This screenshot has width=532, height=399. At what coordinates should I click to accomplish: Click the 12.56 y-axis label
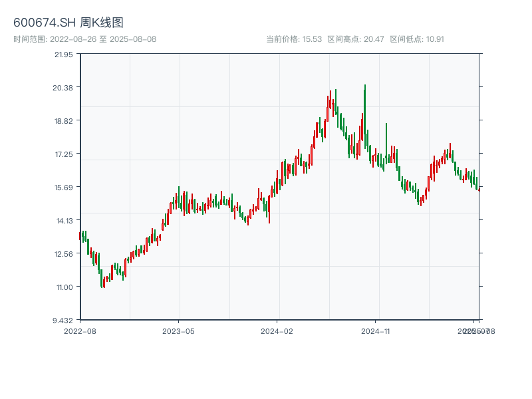click(x=64, y=254)
